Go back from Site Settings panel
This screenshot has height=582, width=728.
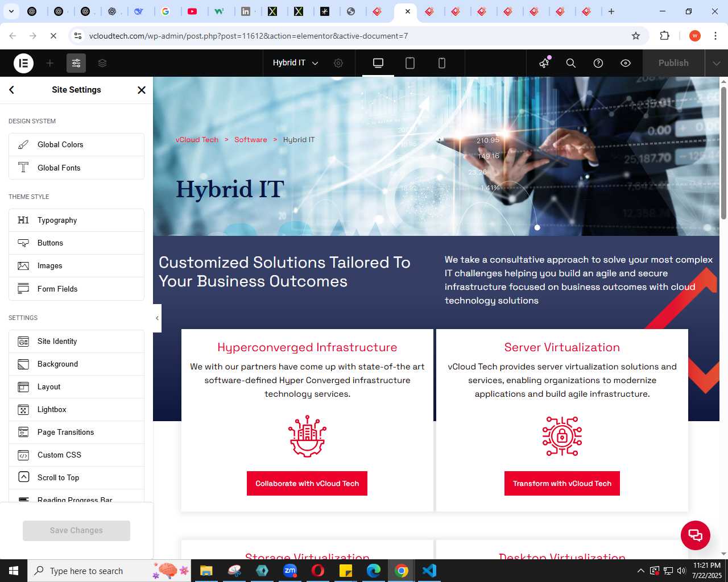click(x=11, y=90)
